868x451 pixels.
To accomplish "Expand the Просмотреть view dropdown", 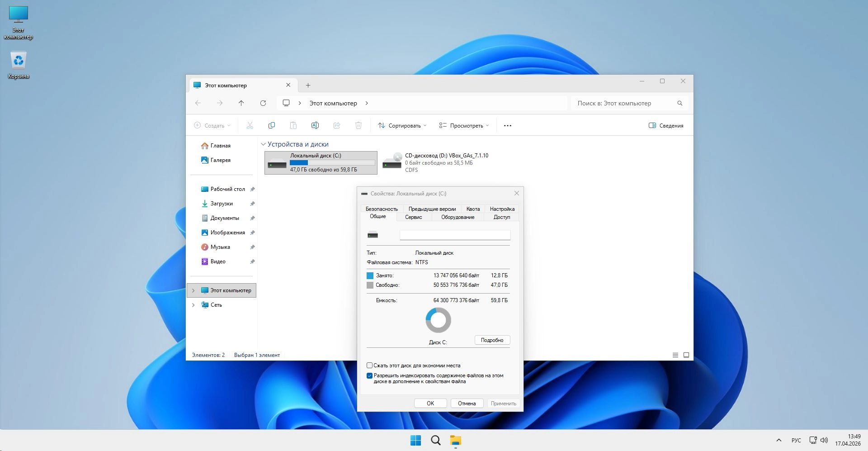I will click(464, 126).
